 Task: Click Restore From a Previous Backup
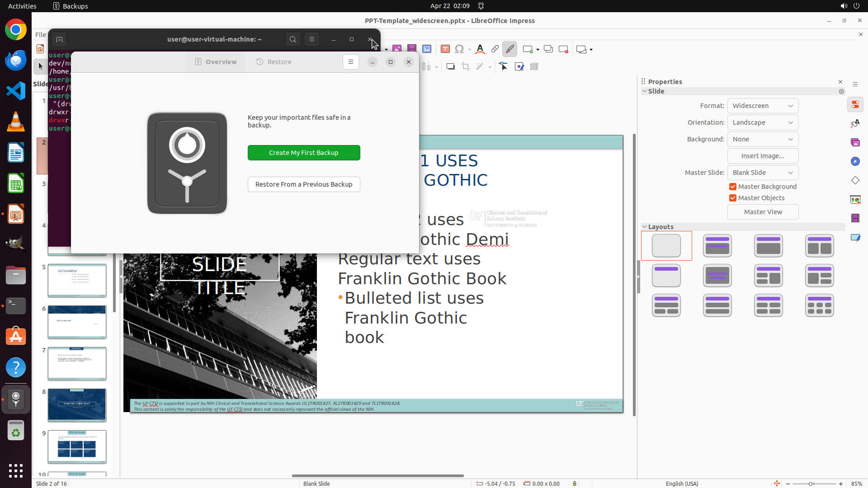click(x=304, y=184)
